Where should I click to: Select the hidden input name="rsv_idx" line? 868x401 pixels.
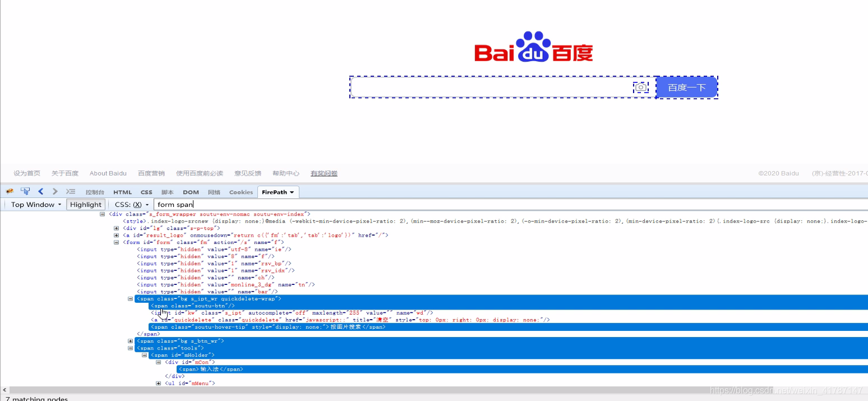pos(216,271)
